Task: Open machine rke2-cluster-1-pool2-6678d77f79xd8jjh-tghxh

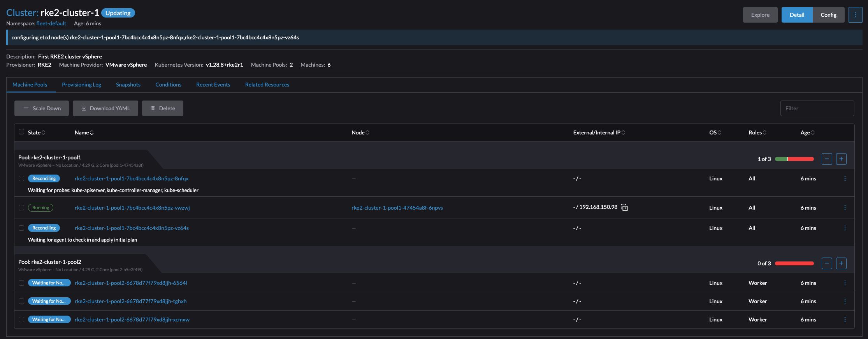Action: point(131,301)
